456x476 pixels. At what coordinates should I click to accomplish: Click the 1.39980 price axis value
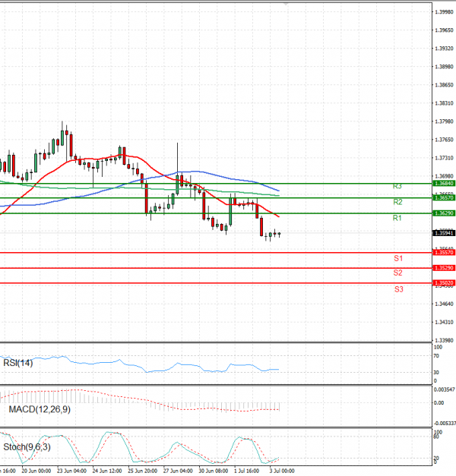click(x=444, y=12)
